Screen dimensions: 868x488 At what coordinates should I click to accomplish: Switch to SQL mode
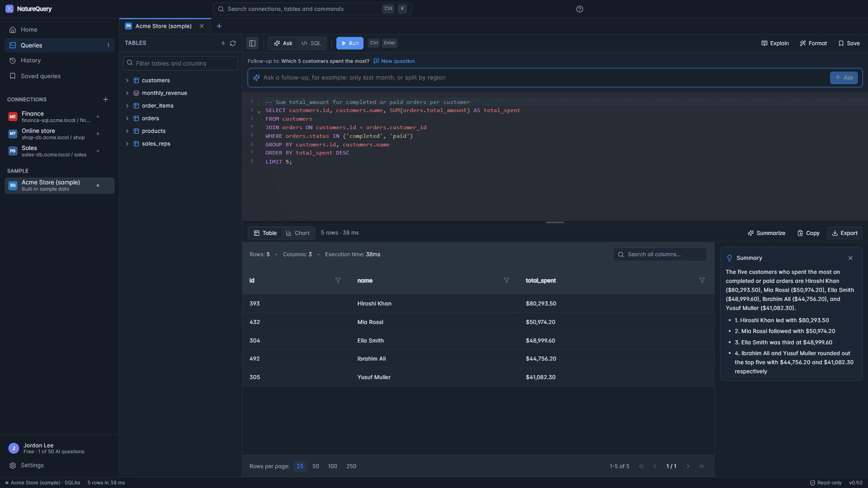click(311, 43)
